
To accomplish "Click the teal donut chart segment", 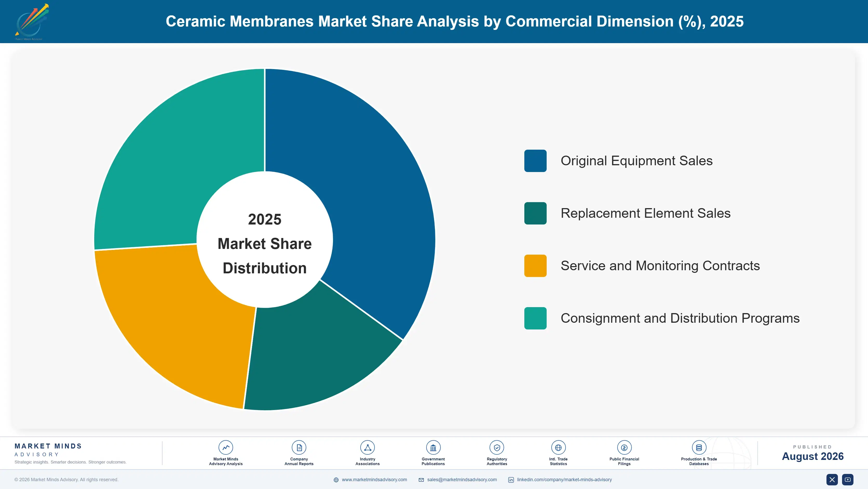I will point(182,158).
